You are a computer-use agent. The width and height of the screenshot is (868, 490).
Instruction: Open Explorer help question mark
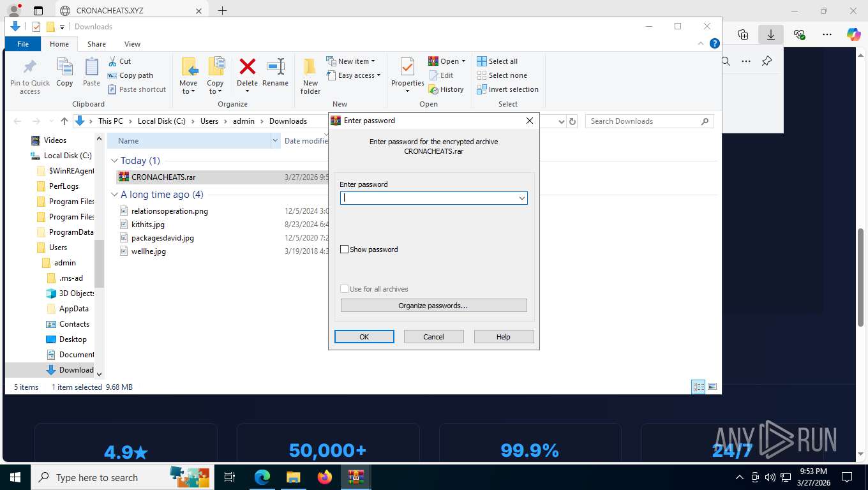715,44
